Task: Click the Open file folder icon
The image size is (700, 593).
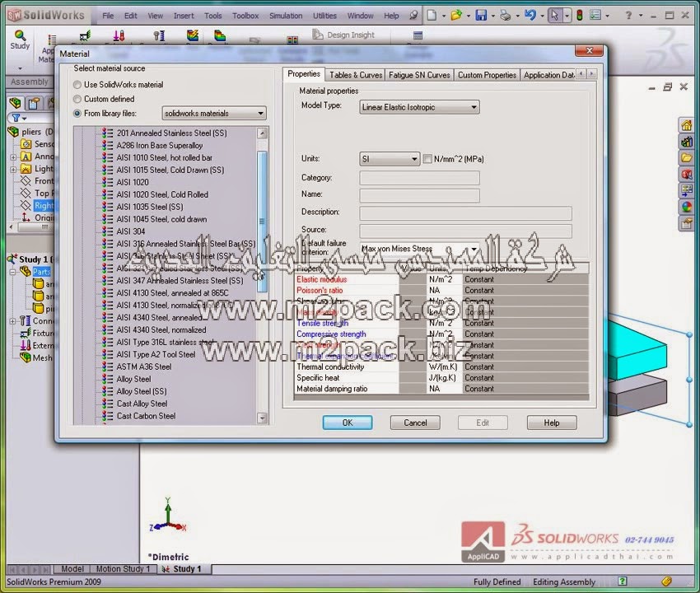Action: click(x=455, y=16)
